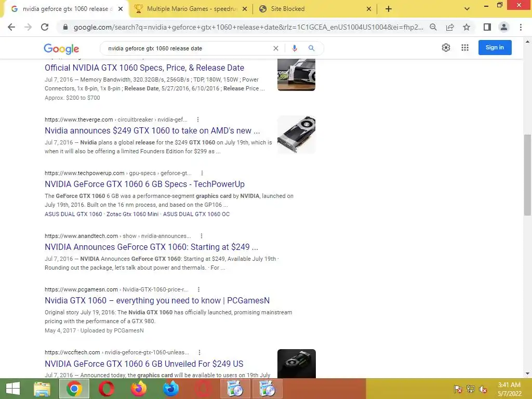Open more options for theverge.com result

pos(198,119)
